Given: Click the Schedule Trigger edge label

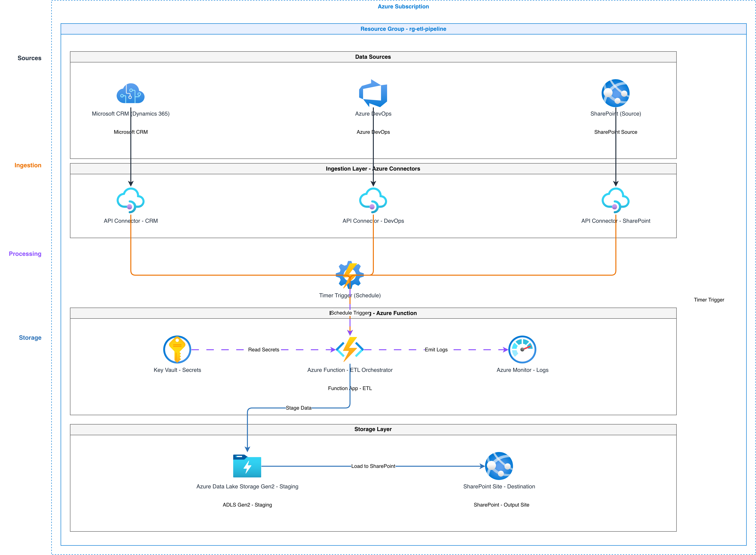Looking at the screenshot, I should point(350,313).
